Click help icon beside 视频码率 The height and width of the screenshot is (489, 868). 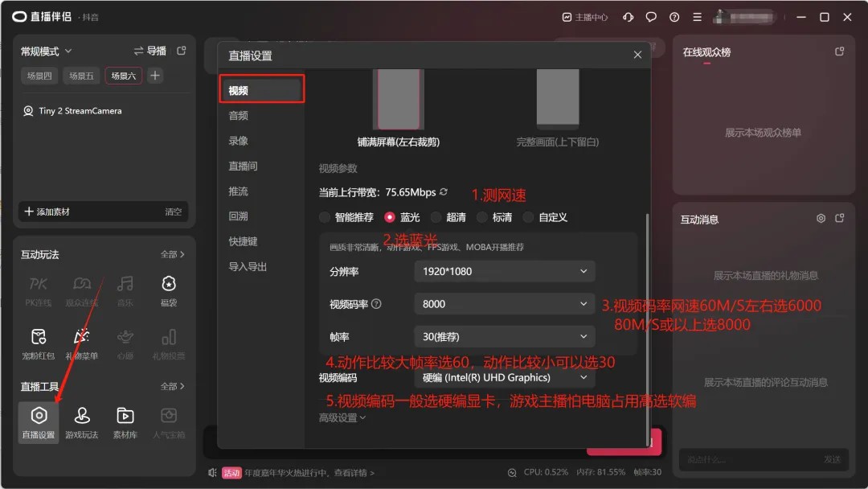[x=376, y=304]
